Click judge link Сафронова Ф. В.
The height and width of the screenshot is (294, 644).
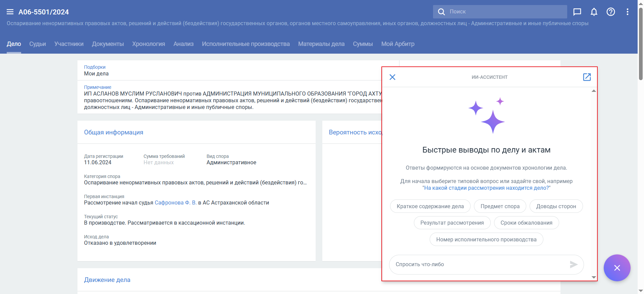coord(175,203)
